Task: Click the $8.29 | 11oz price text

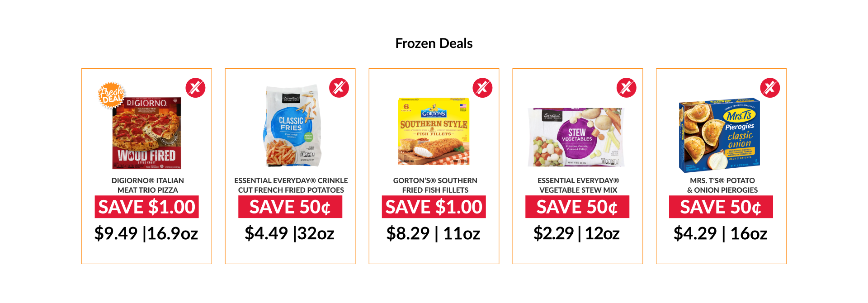Action: point(433,233)
